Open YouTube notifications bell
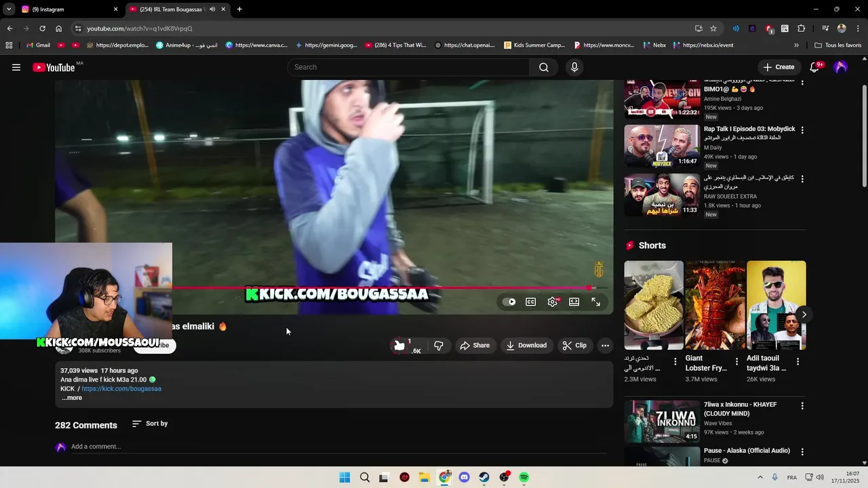The height and width of the screenshot is (488, 868). coord(815,67)
